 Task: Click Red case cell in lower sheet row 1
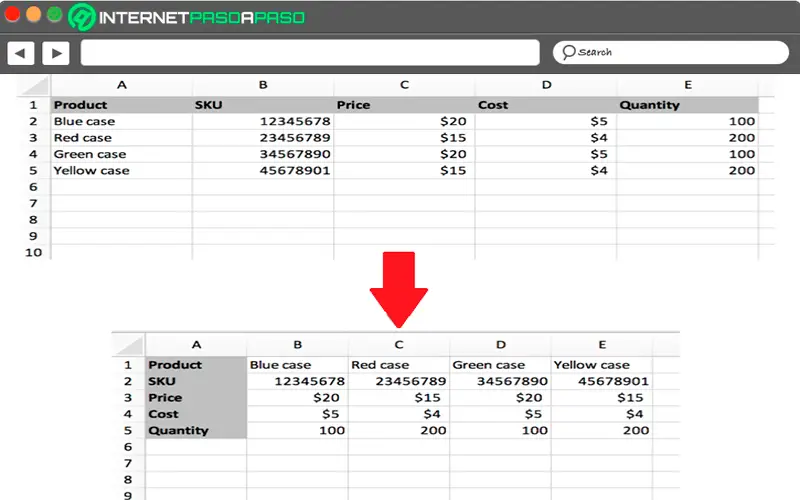[x=399, y=365]
